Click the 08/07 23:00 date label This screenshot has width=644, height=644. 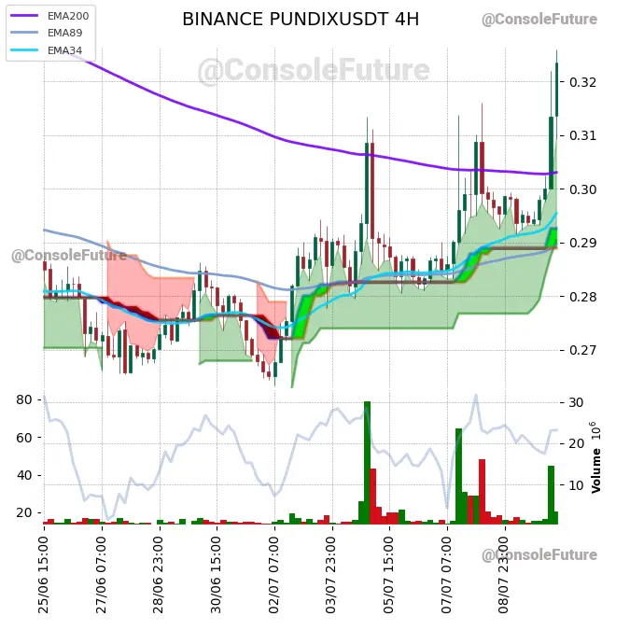coord(504,575)
